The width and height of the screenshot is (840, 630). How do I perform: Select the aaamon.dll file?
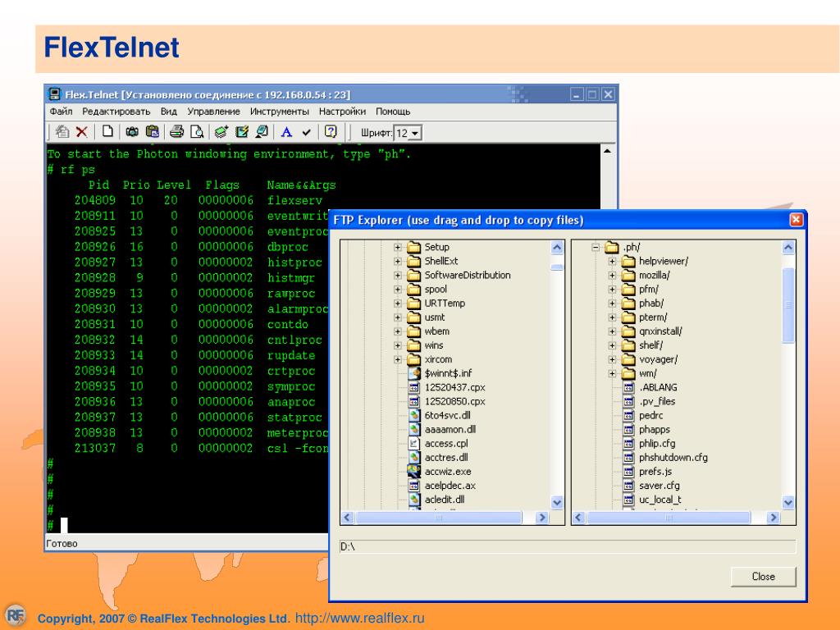(450, 429)
